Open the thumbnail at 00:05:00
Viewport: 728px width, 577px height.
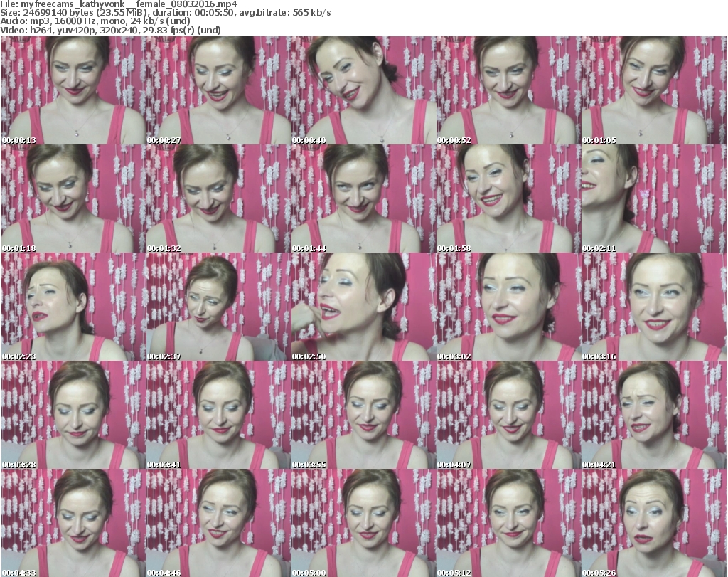click(x=363, y=523)
